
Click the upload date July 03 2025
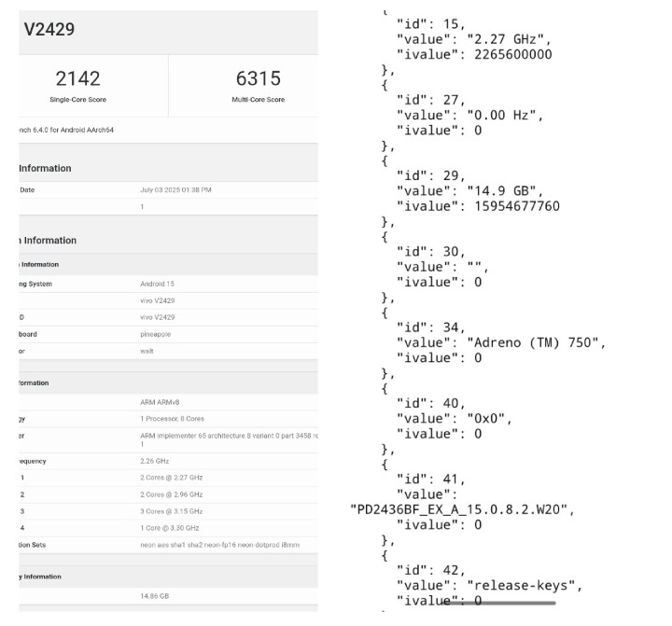(175, 189)
